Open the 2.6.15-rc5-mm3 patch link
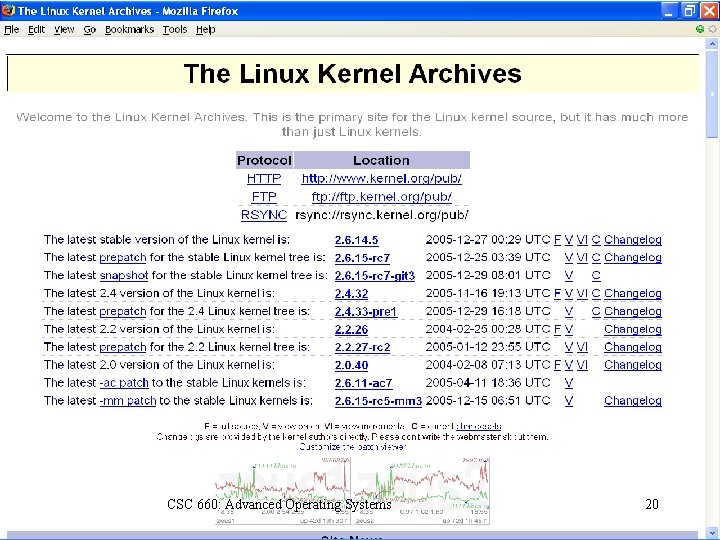 378,401
